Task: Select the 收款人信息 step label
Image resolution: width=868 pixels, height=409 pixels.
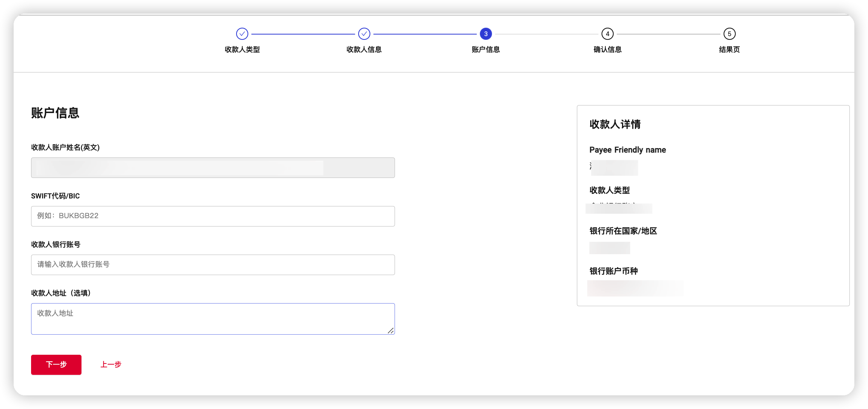Action: click(364, 50)
